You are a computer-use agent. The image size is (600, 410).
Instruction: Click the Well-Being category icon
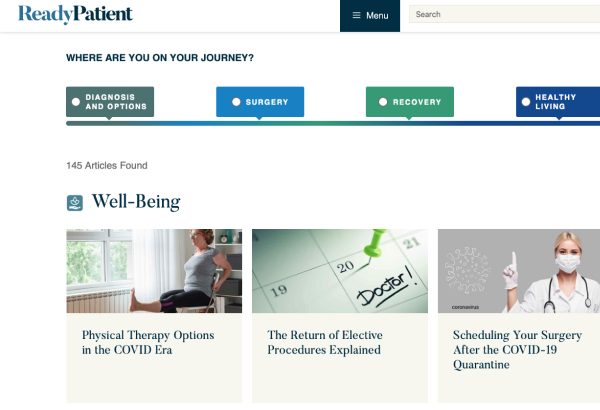pyautogui.click(x=74, y=203)
